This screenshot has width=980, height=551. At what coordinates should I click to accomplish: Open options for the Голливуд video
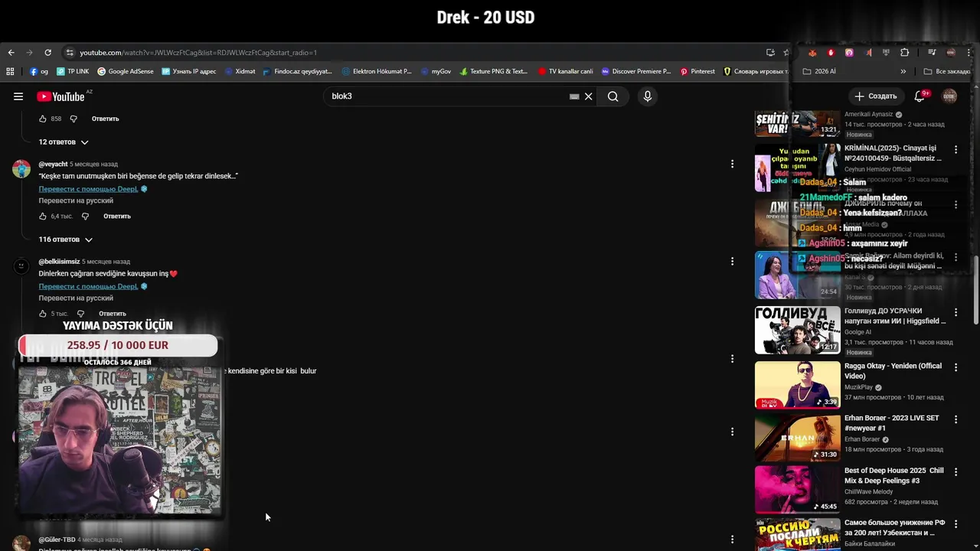[955, 313]
